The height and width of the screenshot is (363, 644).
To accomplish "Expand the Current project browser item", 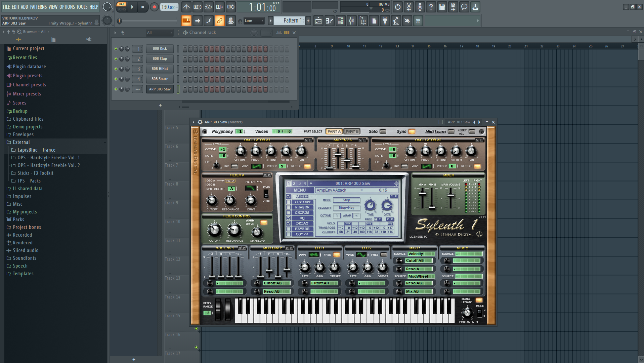I will (x=28, y=48).
